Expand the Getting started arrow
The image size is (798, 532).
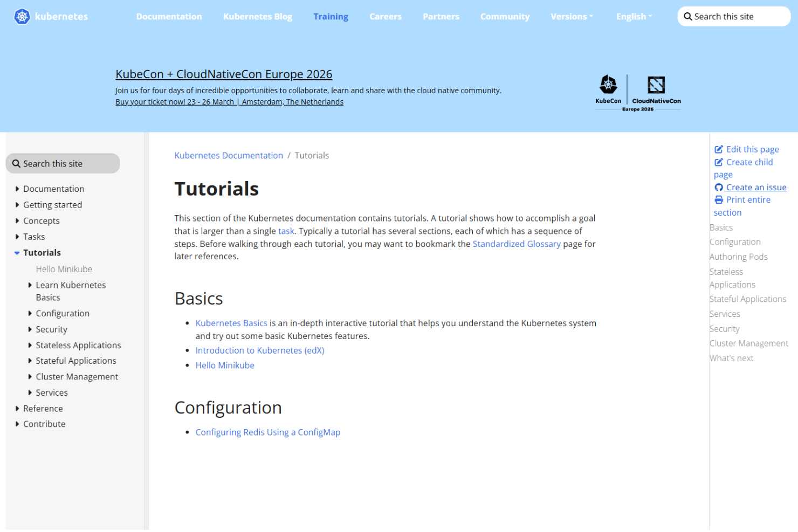pyautogui.click(x=17, y=205)
